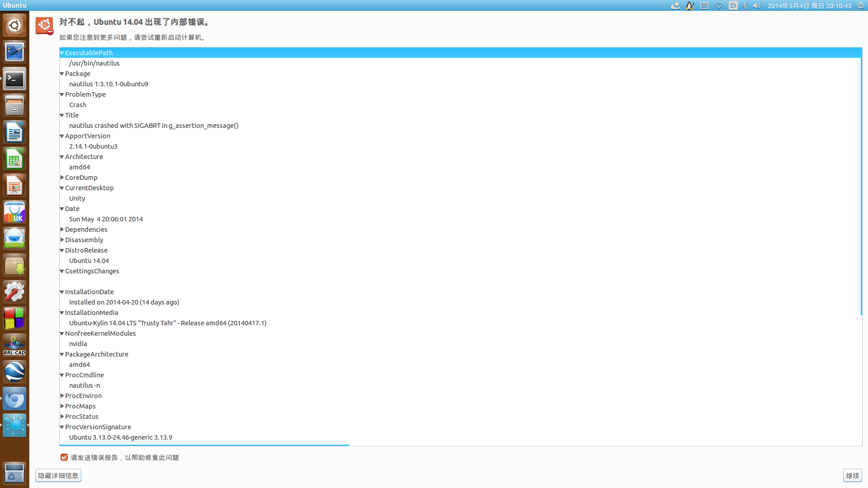868x488 pixels.
Task: Collapse the Title section
Action: [x=62, y=115]
